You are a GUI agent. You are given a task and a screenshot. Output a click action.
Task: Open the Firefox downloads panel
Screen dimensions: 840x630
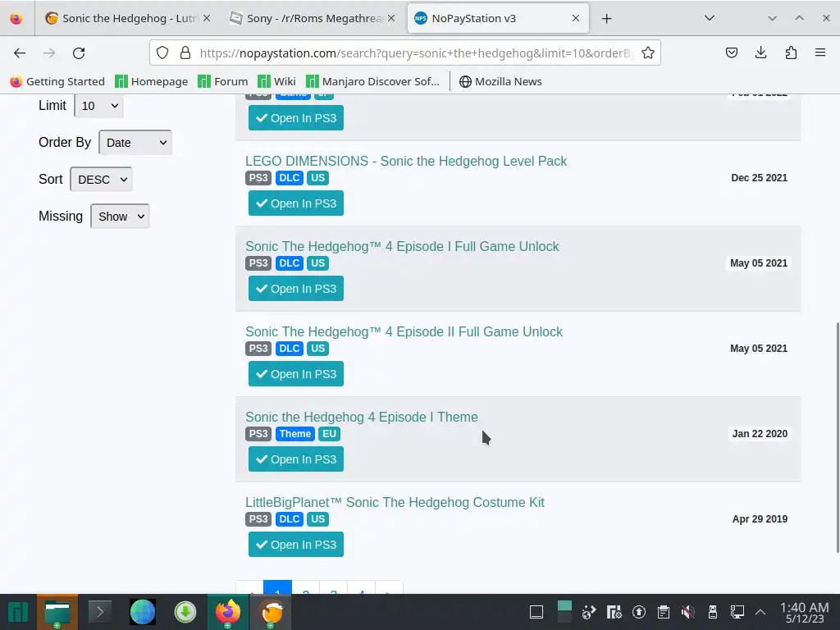pos(760,52)
